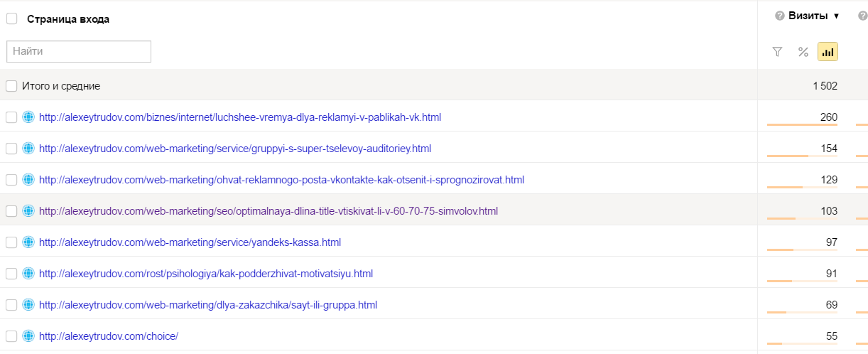Click the help question mark beside Визиты
Image resolution: width=868 pixels, height=354 pixels.
779,16
